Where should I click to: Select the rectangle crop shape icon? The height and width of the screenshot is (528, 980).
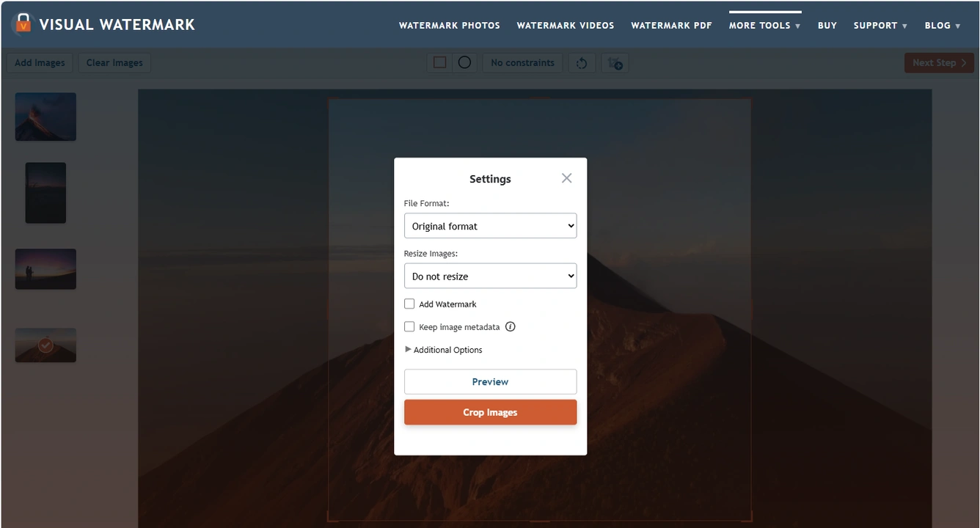[x=440, y=62]
